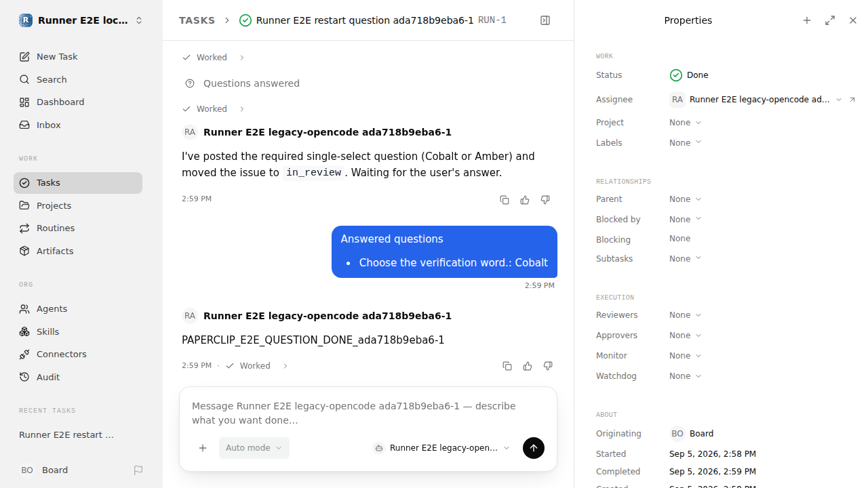The height and width of the screenshot is (488, 868).
Task: Open Subtasks None dropdown
Action: tap(686, 259)
